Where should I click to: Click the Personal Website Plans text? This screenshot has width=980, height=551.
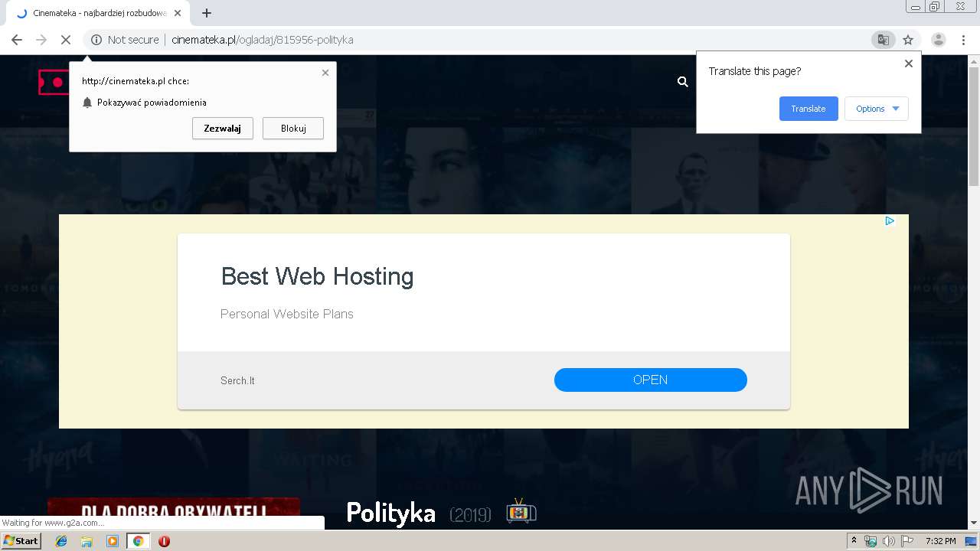287,314
